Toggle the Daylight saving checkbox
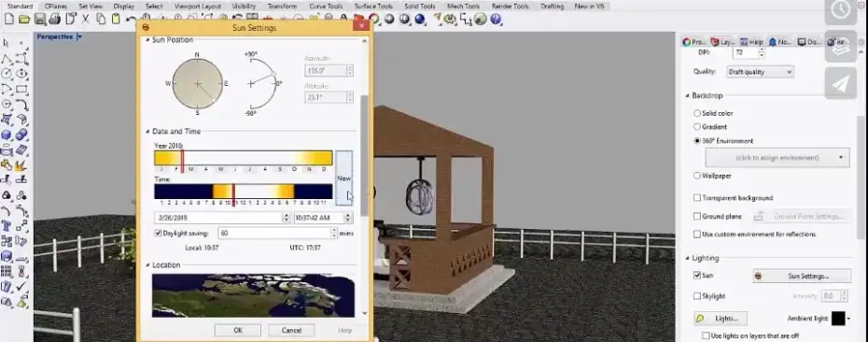868x342 pixels. (158, 234)
